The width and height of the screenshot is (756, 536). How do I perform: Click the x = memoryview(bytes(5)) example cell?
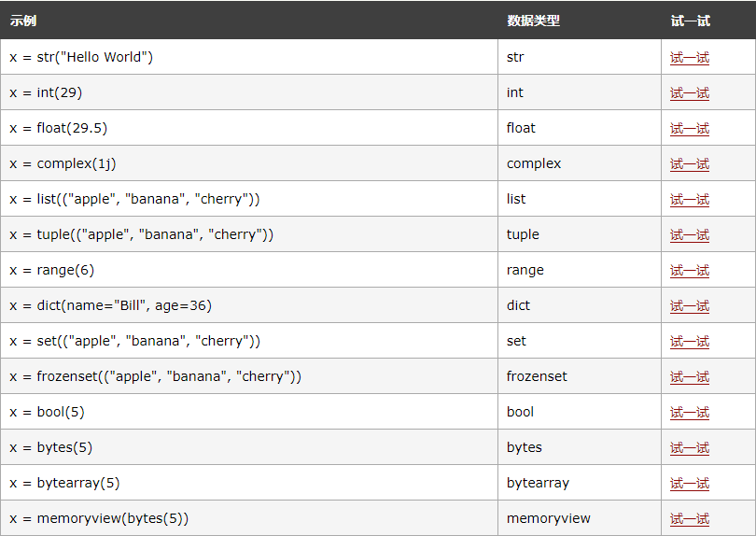pyautogui.click(x=99, y=519)
